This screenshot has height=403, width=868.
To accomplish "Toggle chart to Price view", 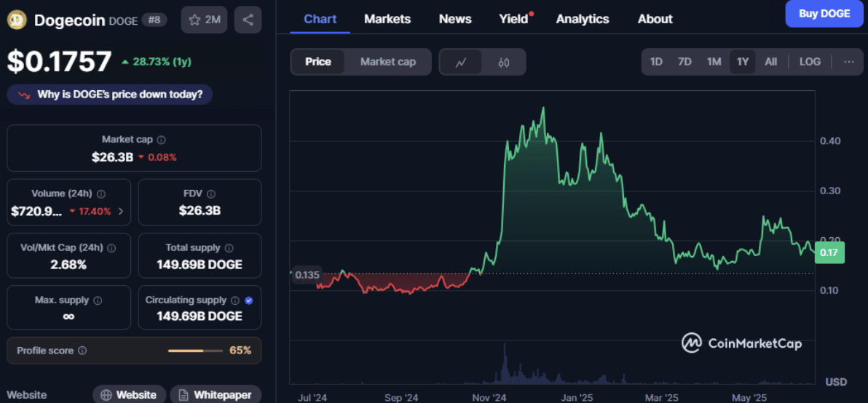I will click(x=318, y=62).
